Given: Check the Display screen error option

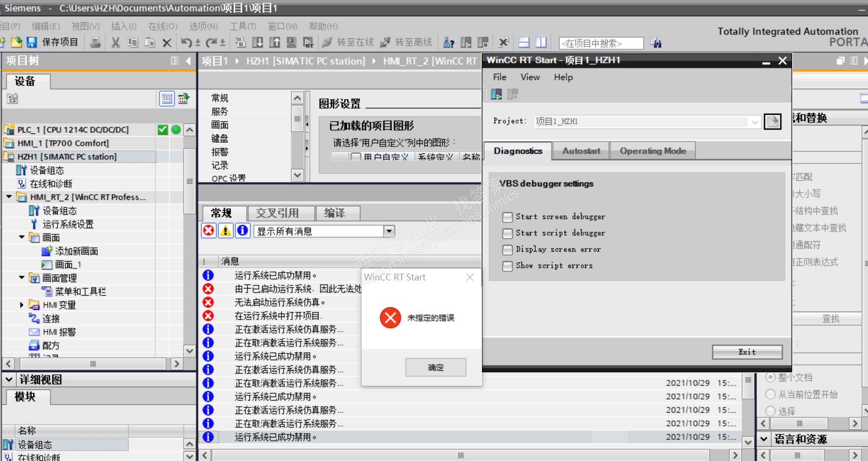Looking at the screenshot, I should (x=507, y=250).
